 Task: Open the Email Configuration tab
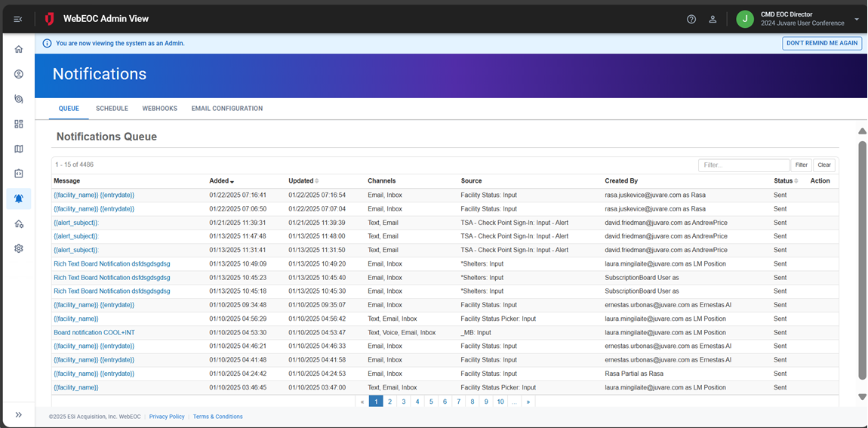[x=227, y=109]
